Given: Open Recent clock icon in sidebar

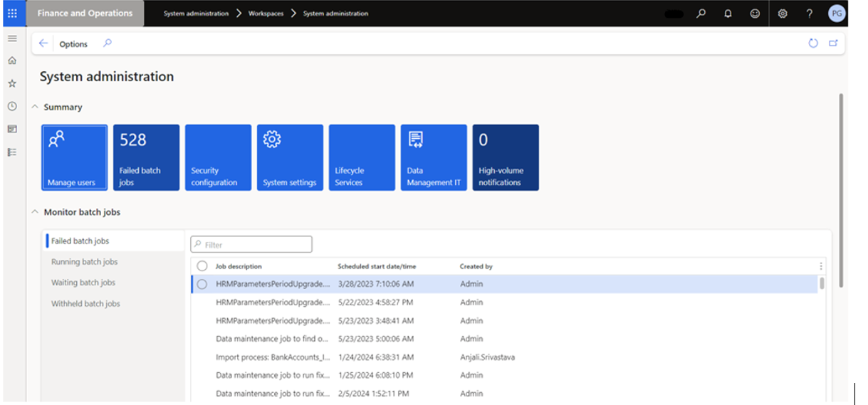Looking at the screenshot, I should [12, 107].
